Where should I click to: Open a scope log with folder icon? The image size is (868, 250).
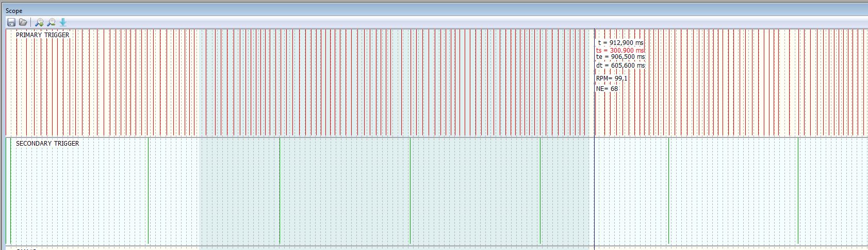(x=23, y=22)
